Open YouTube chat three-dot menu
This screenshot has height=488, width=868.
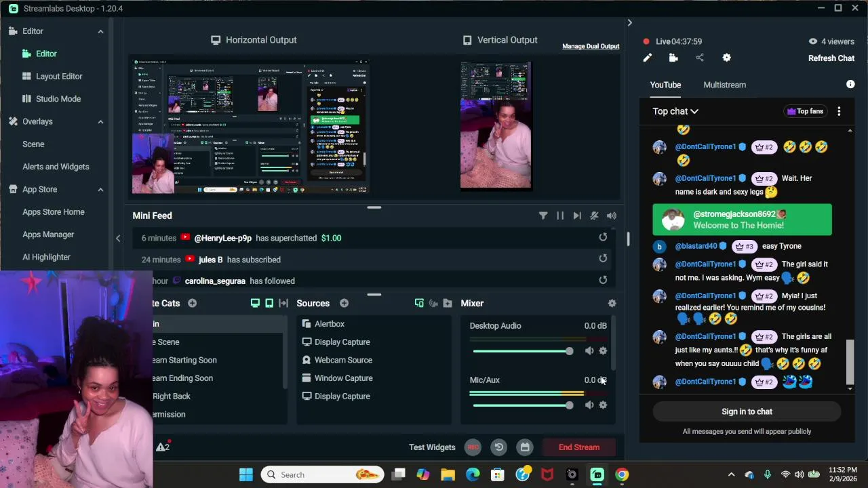point(839,111)
